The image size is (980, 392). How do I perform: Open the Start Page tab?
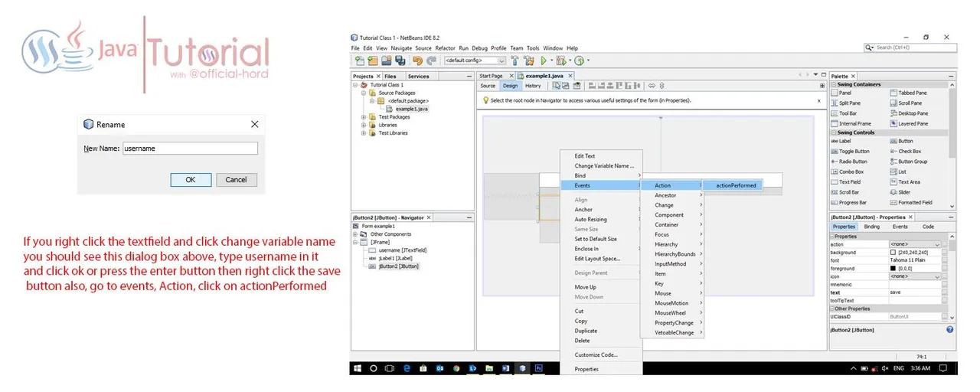click(491, 76)
